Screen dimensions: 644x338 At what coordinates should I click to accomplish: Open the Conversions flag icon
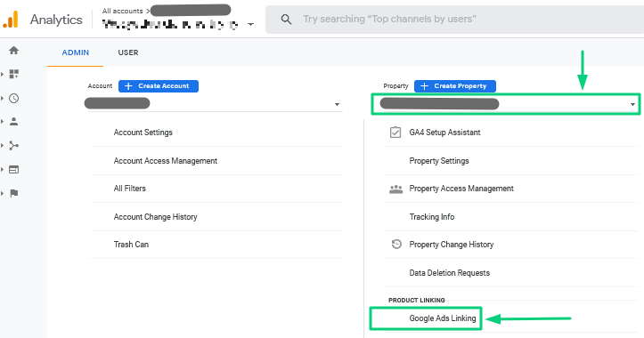[x=13, y=193]
